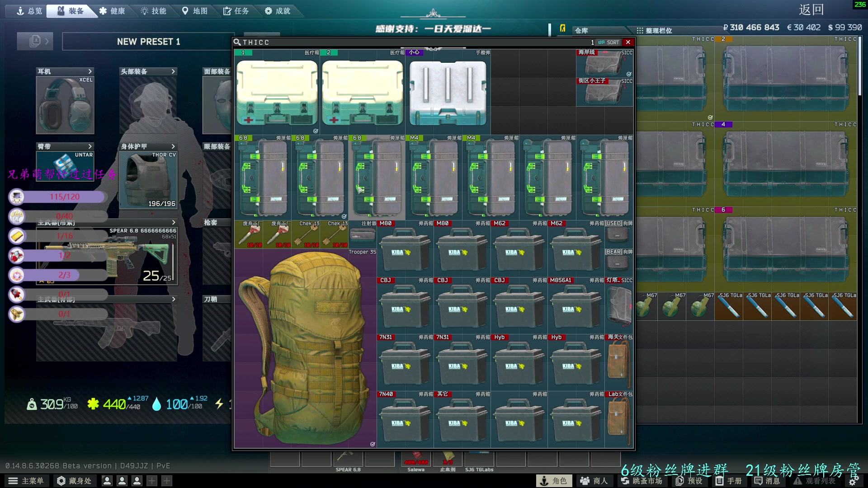Click SORT in the THICC window
The image size is (868, 488).
click(609, 42)
